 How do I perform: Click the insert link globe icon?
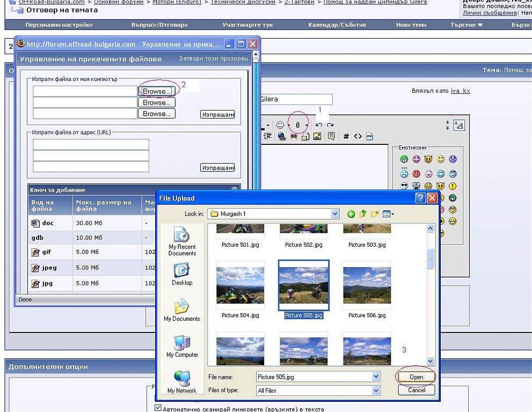coord(282,136)
